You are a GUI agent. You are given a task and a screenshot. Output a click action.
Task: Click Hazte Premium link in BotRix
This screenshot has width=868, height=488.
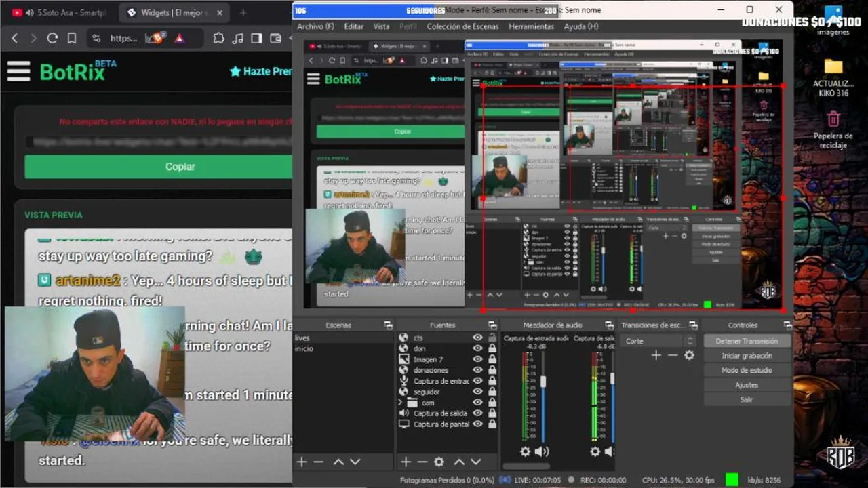pos(261,71)
